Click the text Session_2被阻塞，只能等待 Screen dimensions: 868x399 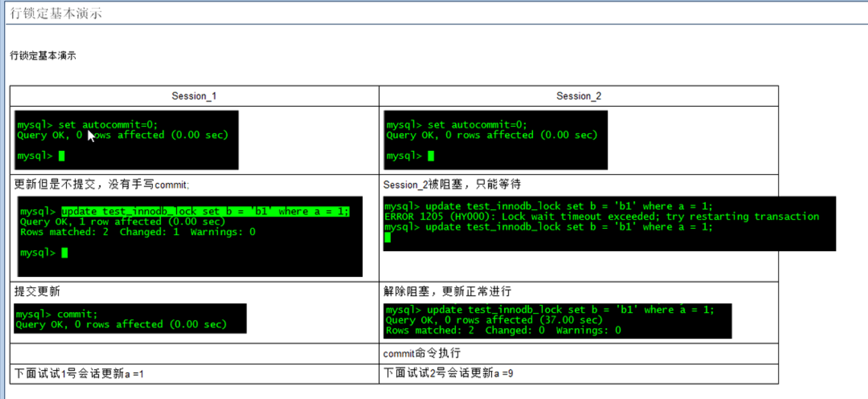[x=452, y=184]
